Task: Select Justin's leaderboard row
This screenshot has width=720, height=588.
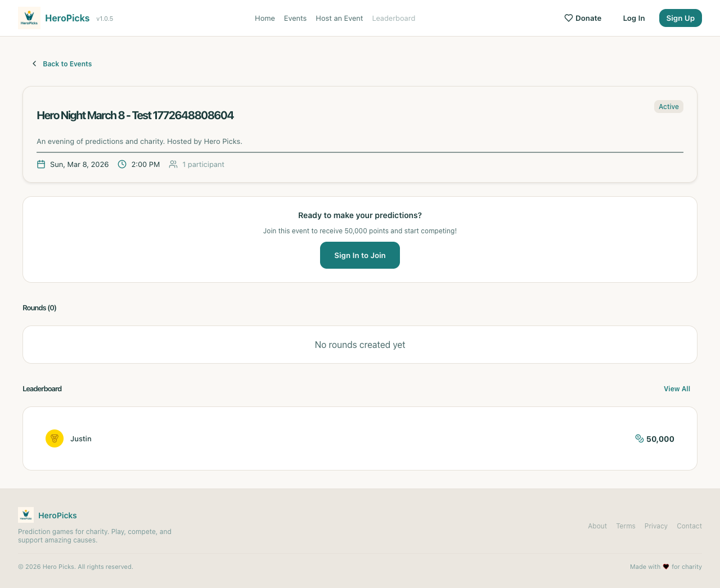Action: [360, 438]
